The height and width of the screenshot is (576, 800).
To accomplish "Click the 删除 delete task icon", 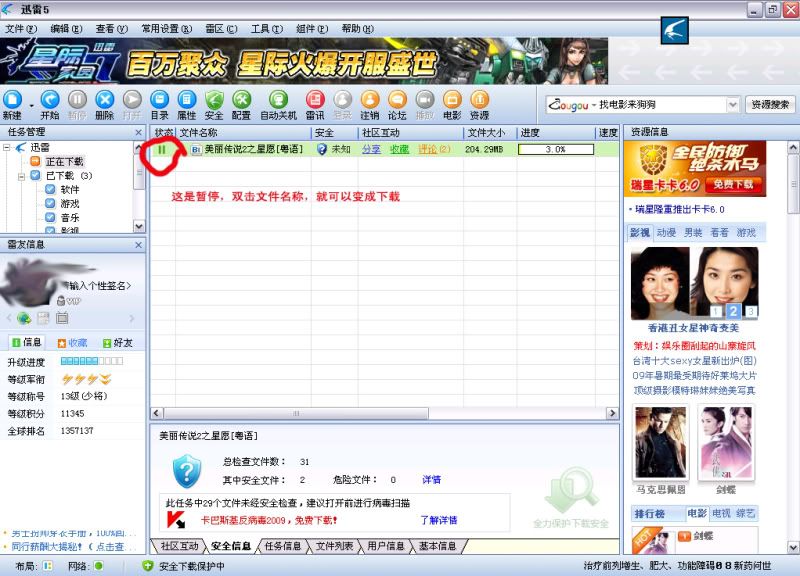I will tap(105, 100).
